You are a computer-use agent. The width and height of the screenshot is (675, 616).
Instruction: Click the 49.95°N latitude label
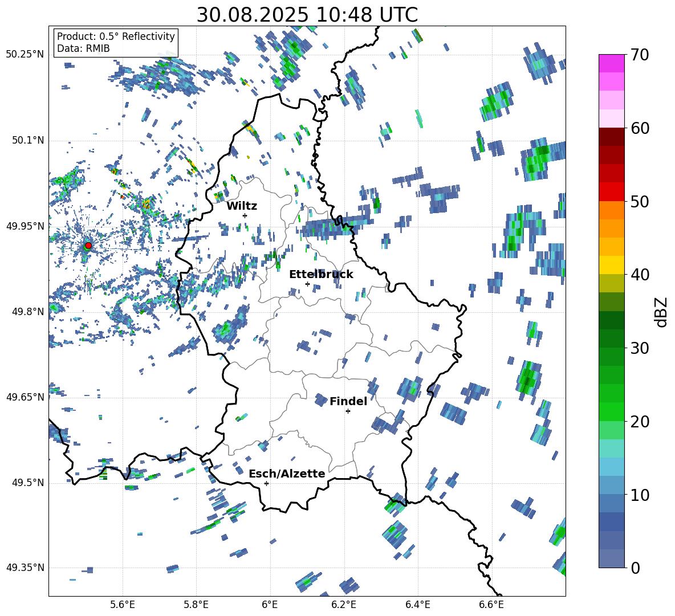coord(25,226)
